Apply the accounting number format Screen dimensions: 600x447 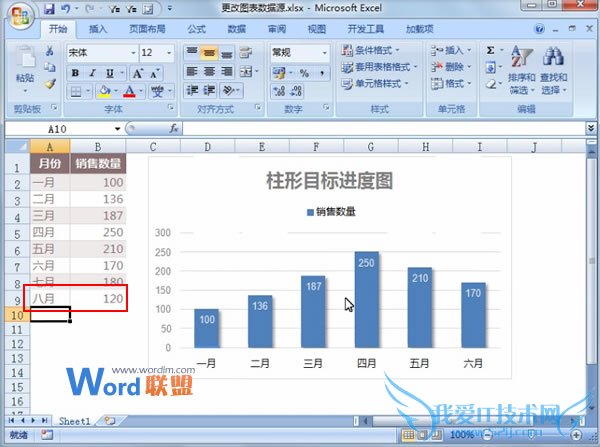point(279,73)
